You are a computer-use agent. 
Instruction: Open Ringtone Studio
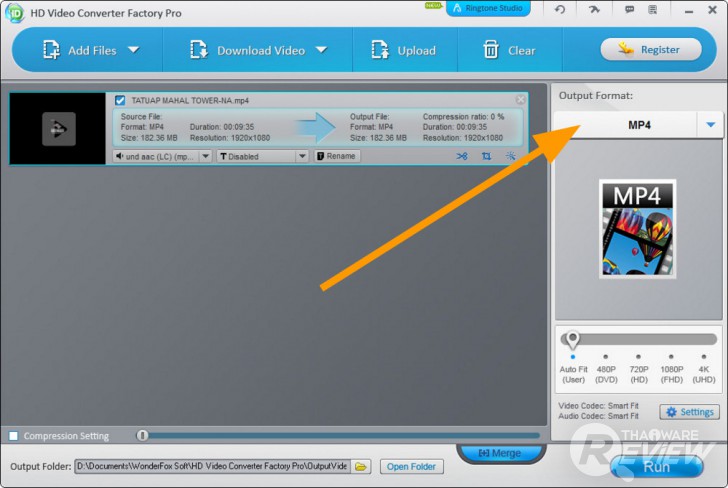pos(488,8)
